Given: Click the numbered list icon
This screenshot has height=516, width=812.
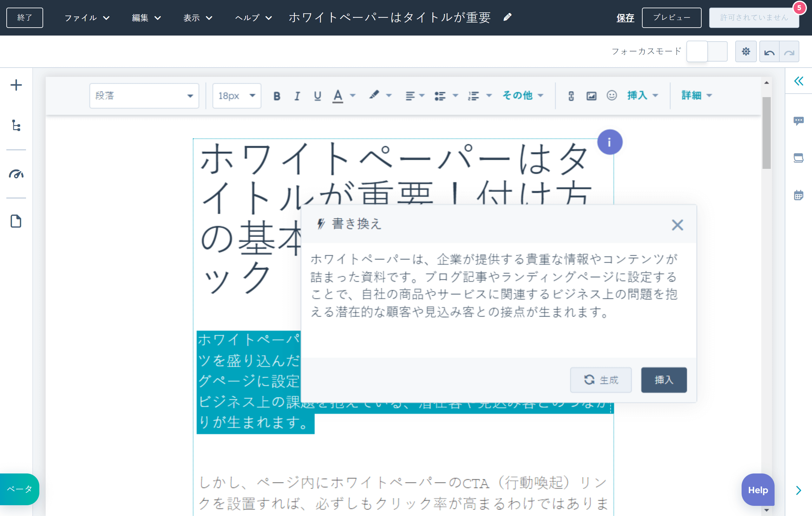Looking at the screenshot, I should click(474, 96).
